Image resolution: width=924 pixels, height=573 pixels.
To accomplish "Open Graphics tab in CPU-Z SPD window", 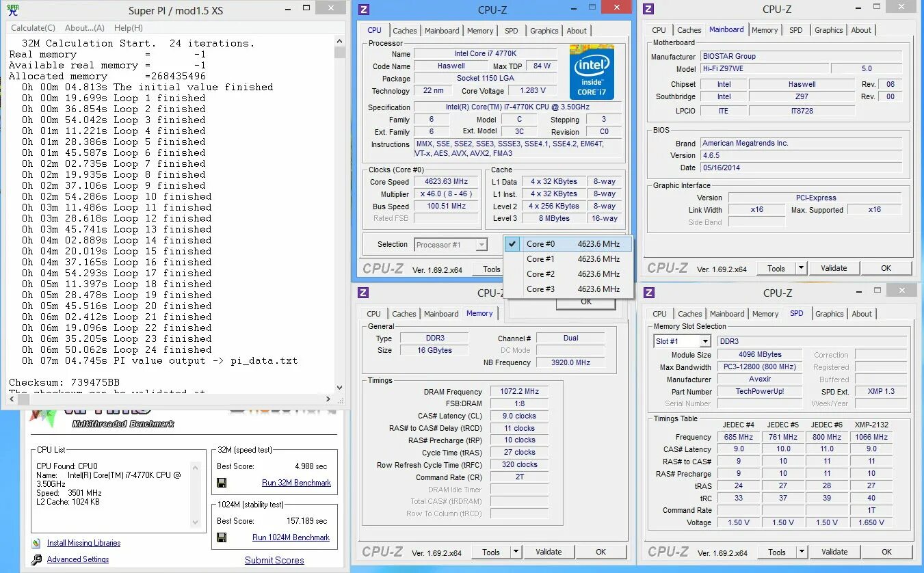I will 830,314.
